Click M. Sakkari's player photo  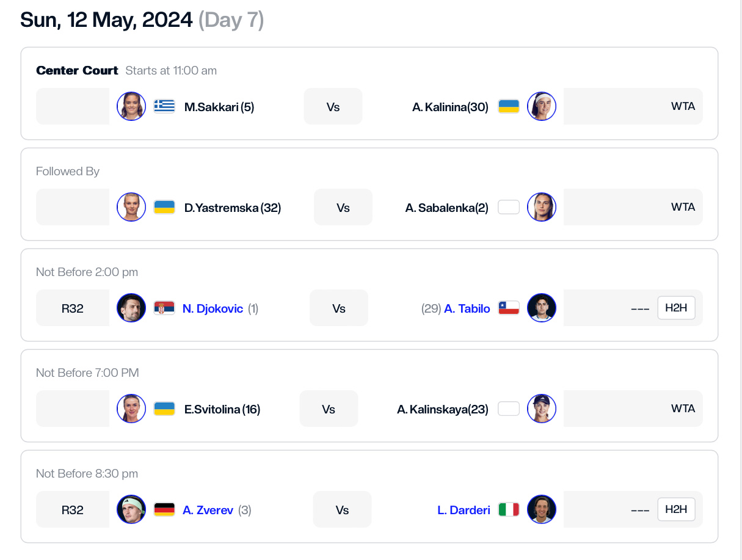(131, 106)
